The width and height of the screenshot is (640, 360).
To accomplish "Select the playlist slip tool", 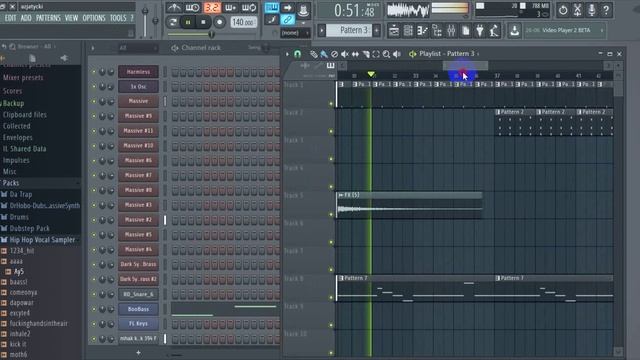I will pos(356,54).
